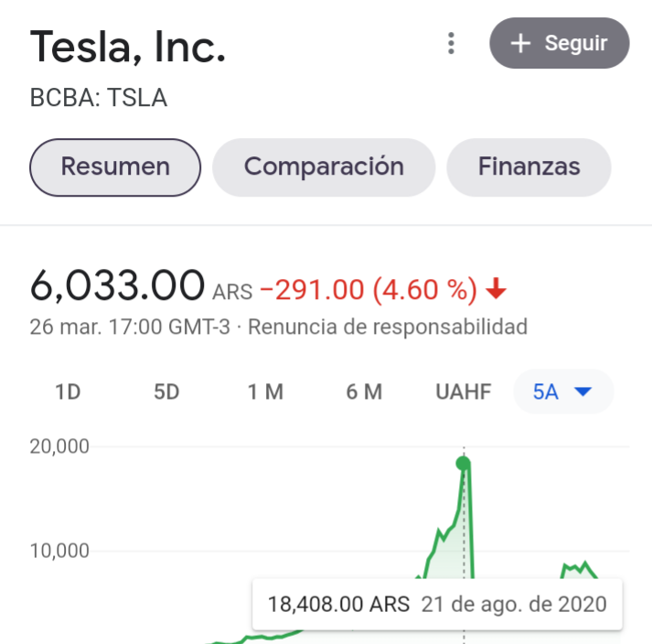Expand the 5A range dropdown arrow

coord(583,392)
